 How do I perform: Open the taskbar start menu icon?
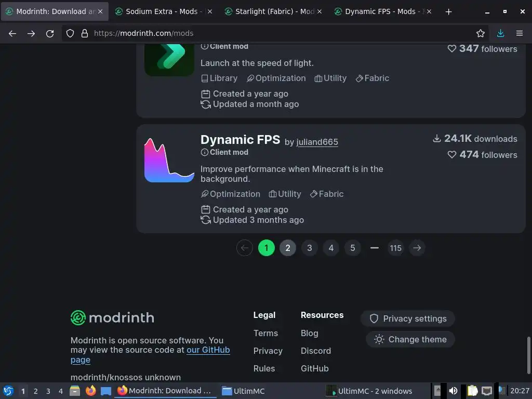8,391
